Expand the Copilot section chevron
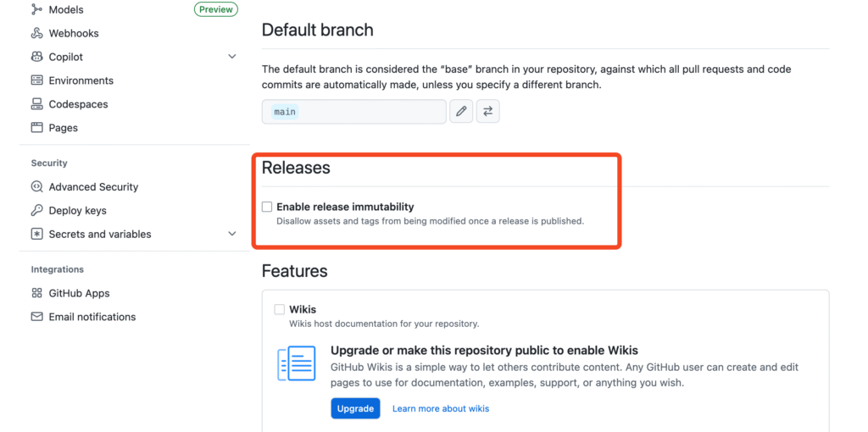The width and height of the screenshot is (868, 432). [x=232, y=57]
